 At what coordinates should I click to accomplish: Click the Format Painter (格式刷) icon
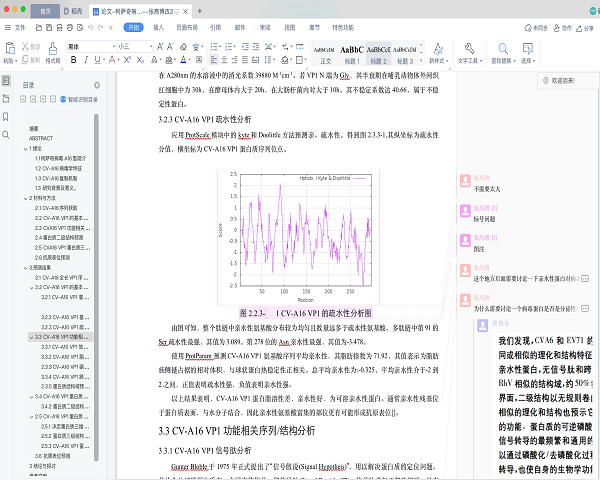[51, 49]
